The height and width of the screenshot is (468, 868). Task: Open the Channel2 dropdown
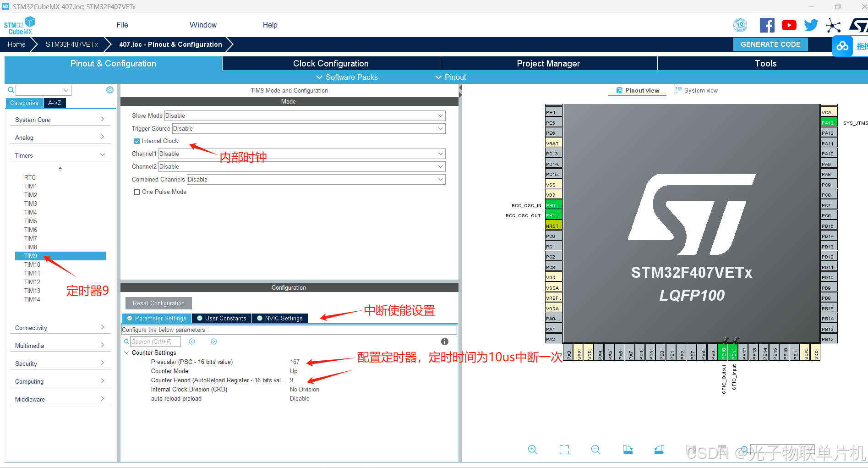(302, 166)
